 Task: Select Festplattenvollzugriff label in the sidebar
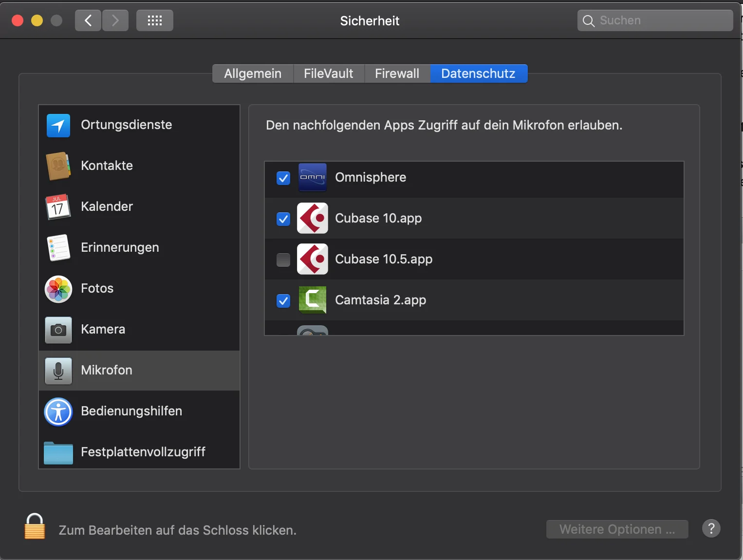143,452
